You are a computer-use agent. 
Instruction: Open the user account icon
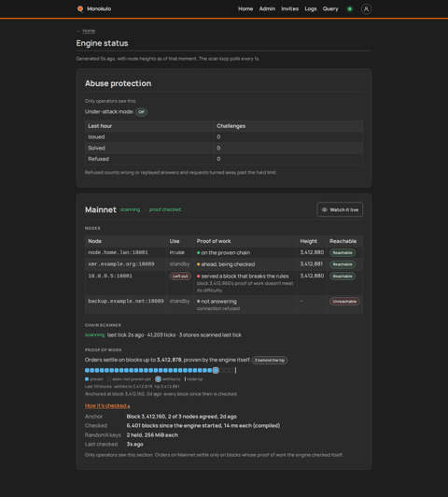coord(366,9)
